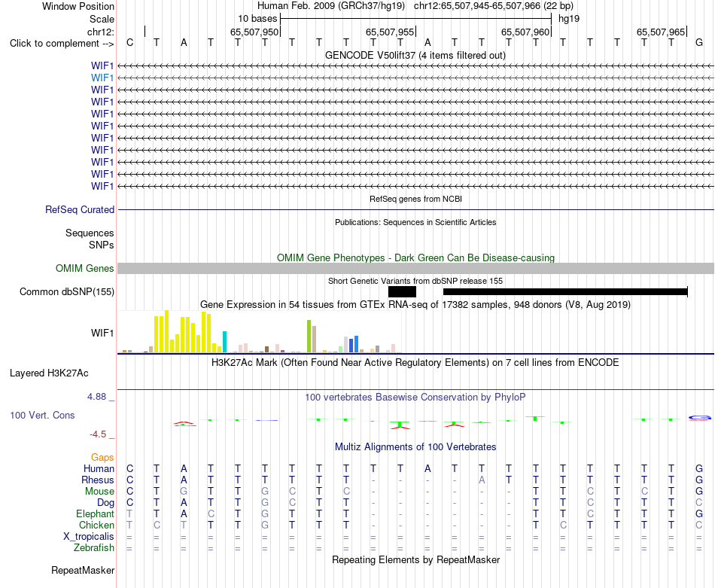The image size is (715, 588).
Task: Click 'Multiz Alignments of 100 Vertebrates' title
Action: (415, 447)
